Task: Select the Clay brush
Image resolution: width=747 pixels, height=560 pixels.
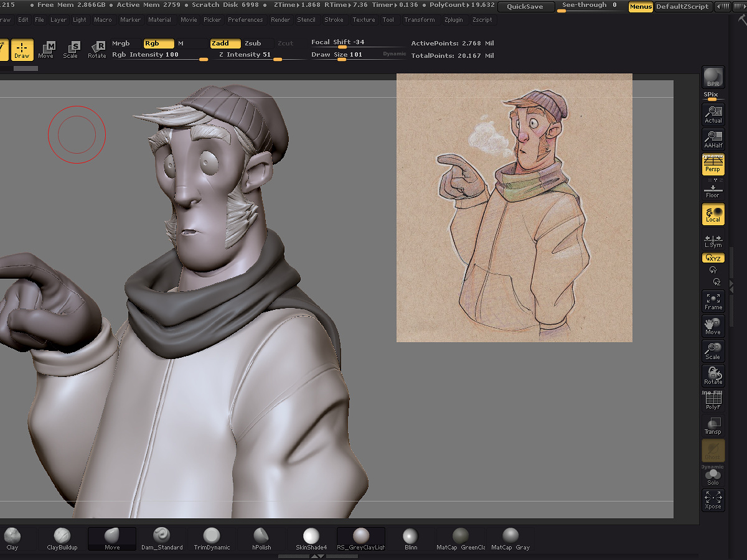Action: click(12, 539)
